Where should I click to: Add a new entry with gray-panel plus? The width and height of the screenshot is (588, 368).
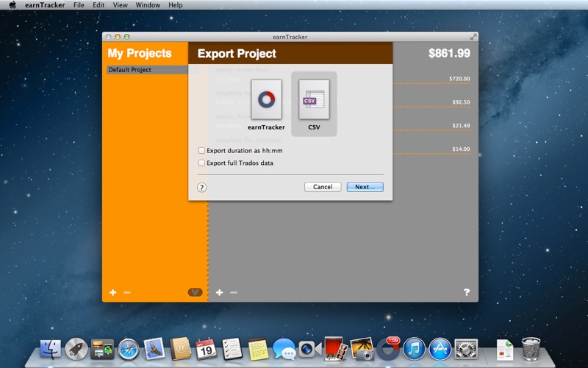tap(219, 292)
